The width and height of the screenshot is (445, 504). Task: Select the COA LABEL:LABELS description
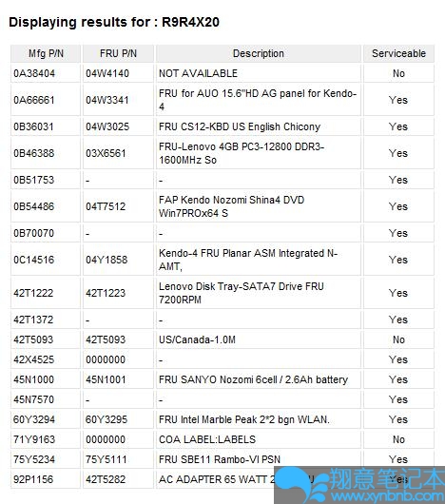(207, 439)
